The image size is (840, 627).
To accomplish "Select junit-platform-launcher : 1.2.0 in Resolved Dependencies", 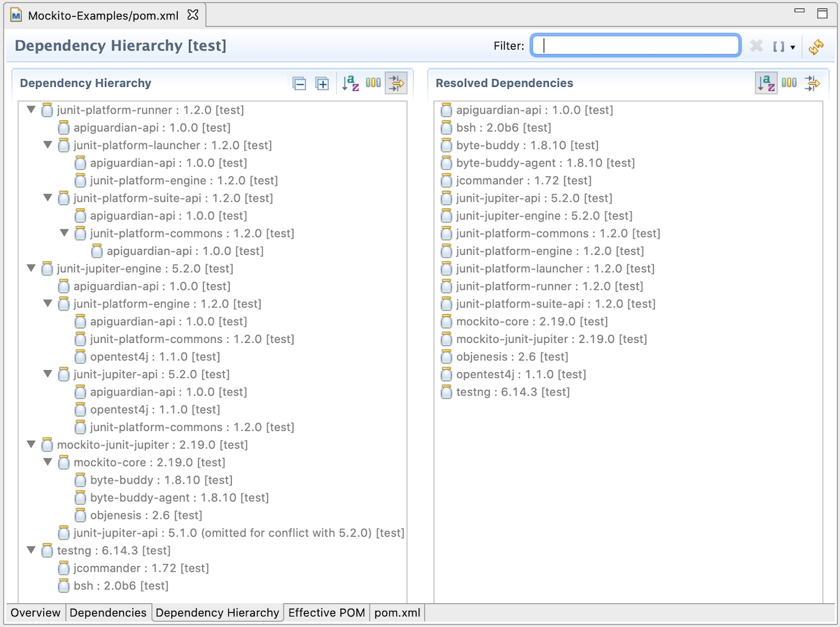I will [x=547, y=268].
